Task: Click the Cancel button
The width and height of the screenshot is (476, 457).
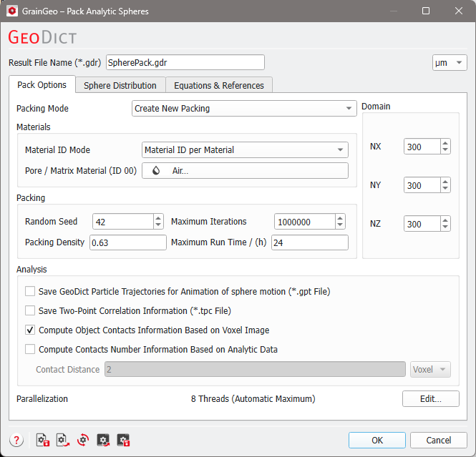Action: (438, 440)
